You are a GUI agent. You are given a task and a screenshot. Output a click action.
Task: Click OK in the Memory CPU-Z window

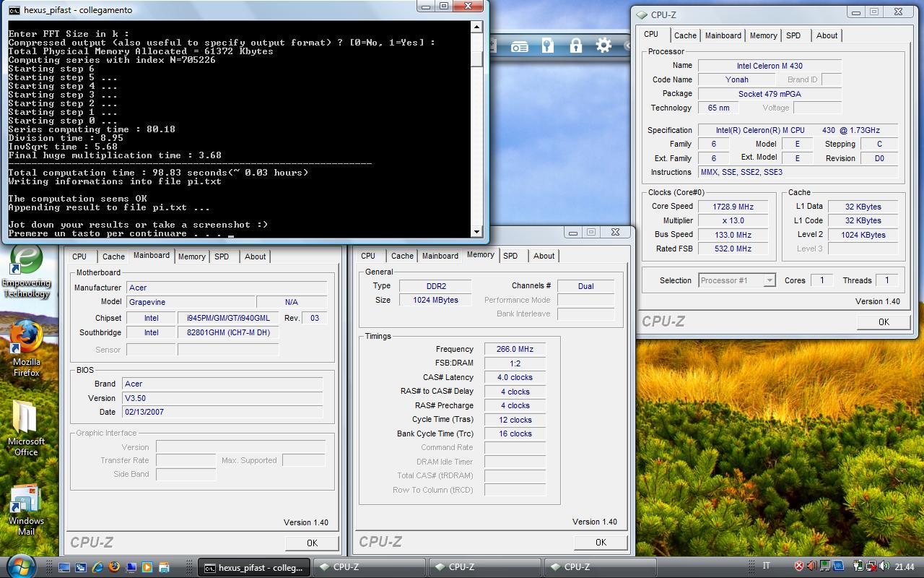click(x=601, y=542)
